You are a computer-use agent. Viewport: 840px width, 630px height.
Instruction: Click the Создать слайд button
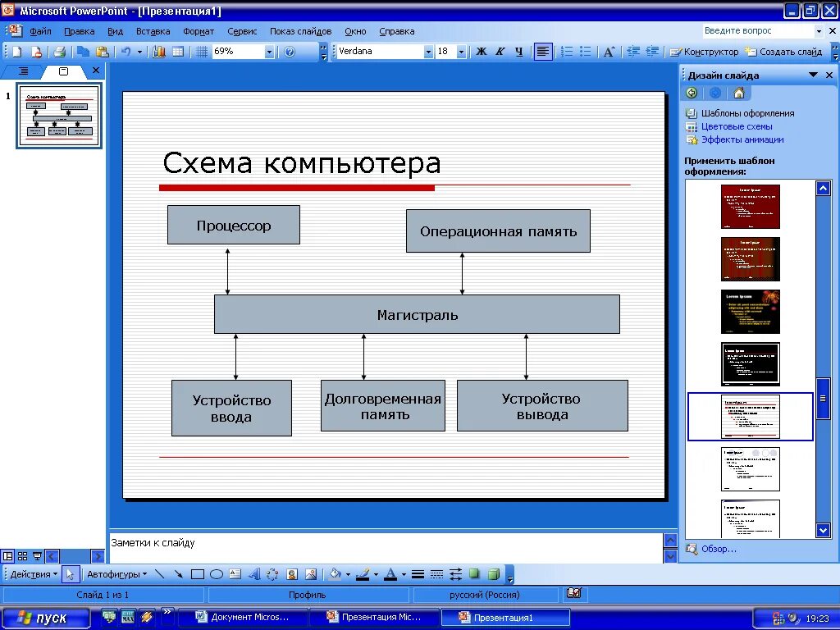click(x=783, y=52)
